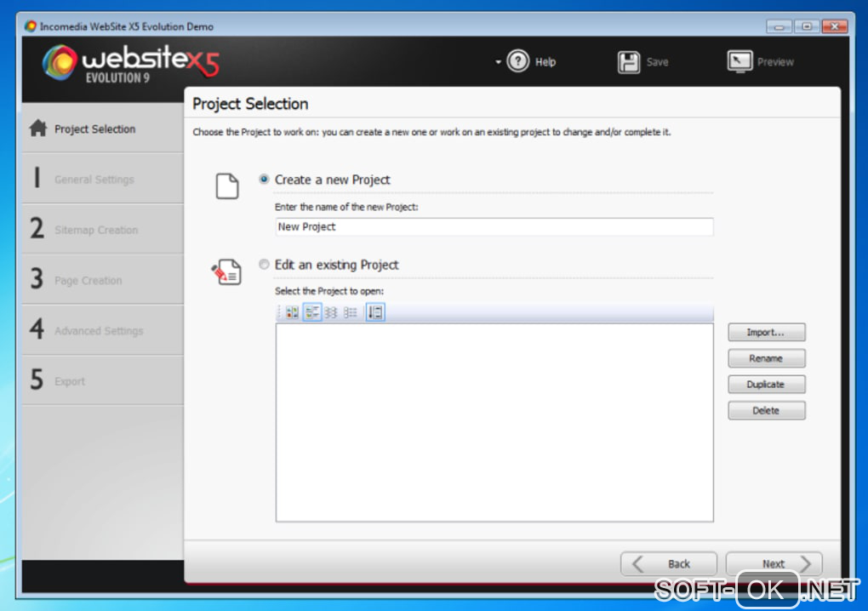The height and width of the screenshot is (611, 868).
Task: Click the Duplicate button
Action: point(767,384)
